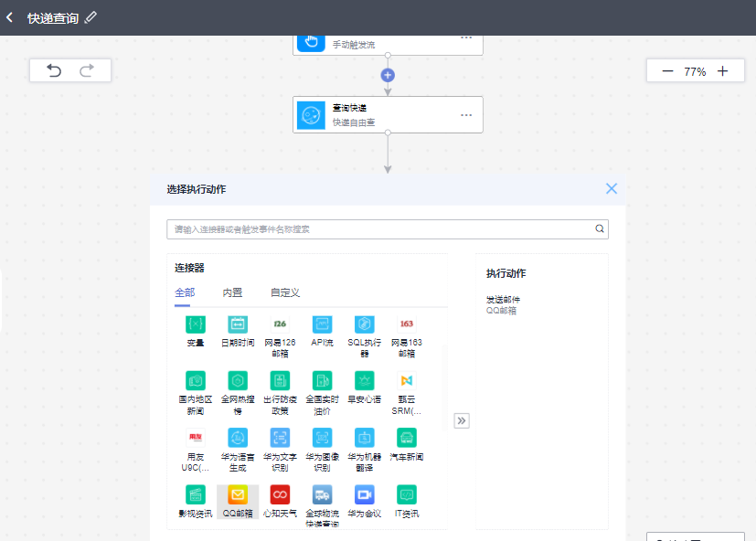Choose the 国内地区新闻 connector
The image size is (756, 541).
pyautogui.click(x=196, y=394)
